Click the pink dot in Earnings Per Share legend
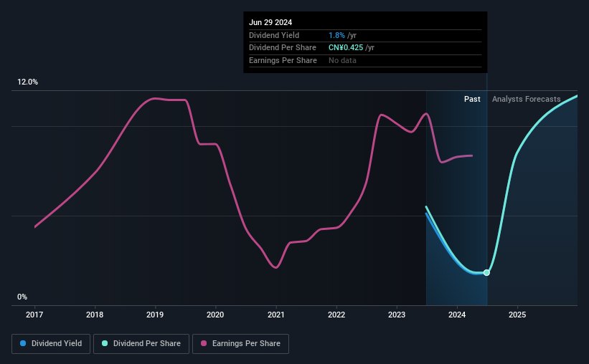 [x=204, y=344]
